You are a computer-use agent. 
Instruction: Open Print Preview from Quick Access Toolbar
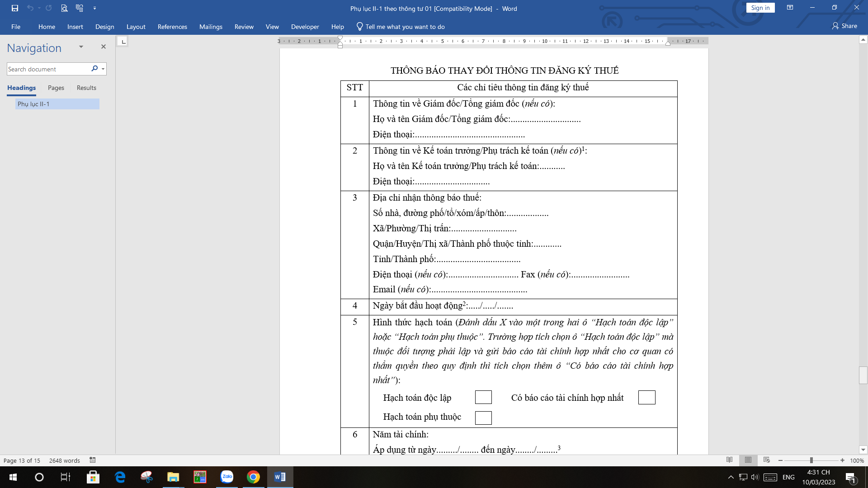point(64,8)
